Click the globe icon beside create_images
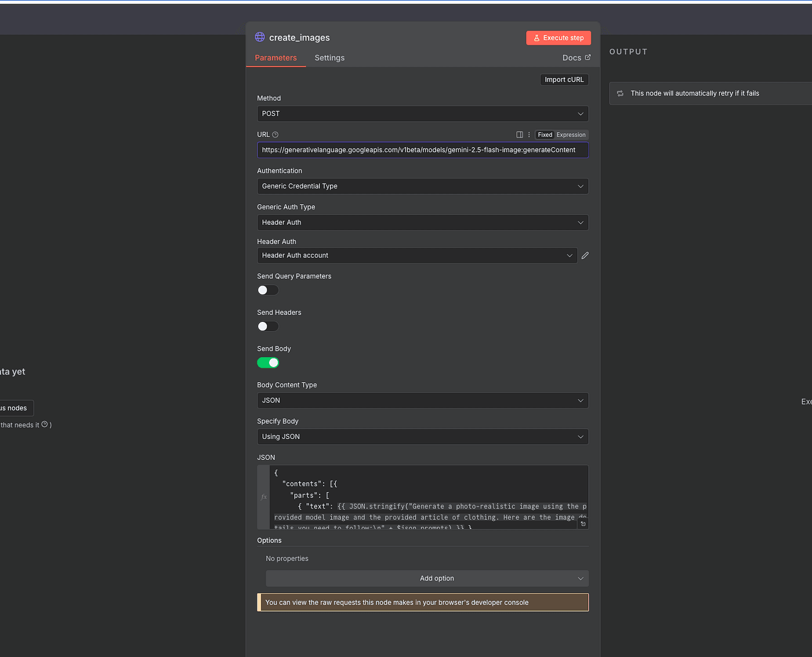The image size is (812, 657). pyautogui.click(x=260, y=37)
